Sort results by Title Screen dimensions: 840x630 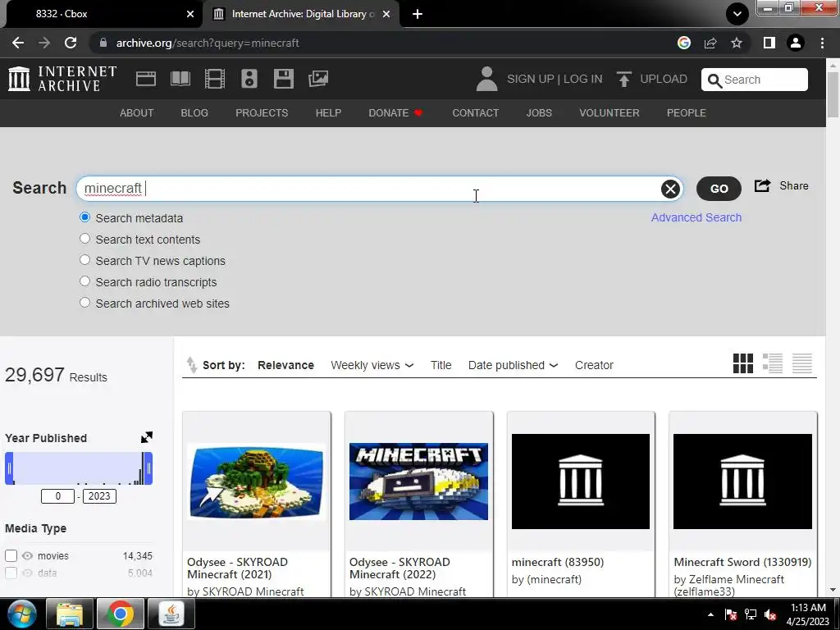pos(441,365)
